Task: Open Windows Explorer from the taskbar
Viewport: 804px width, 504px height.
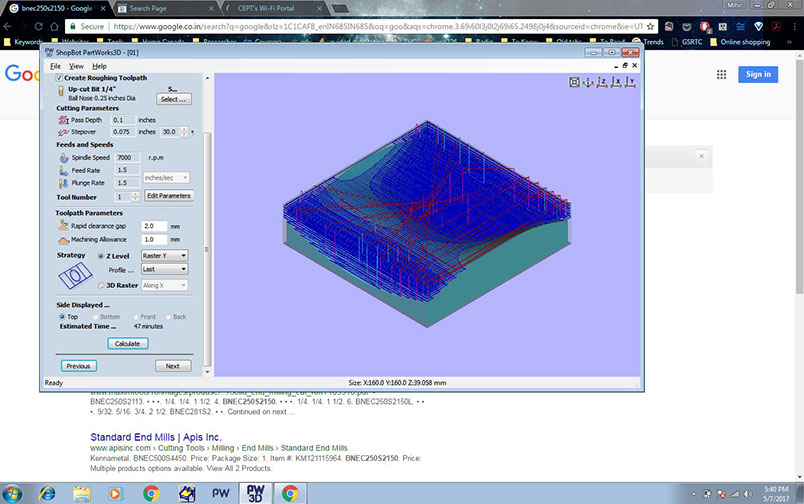Action: click(82, 494)
